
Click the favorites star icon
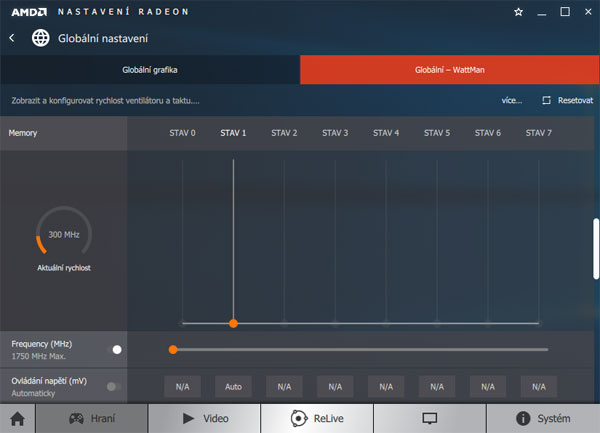point(518,12)
